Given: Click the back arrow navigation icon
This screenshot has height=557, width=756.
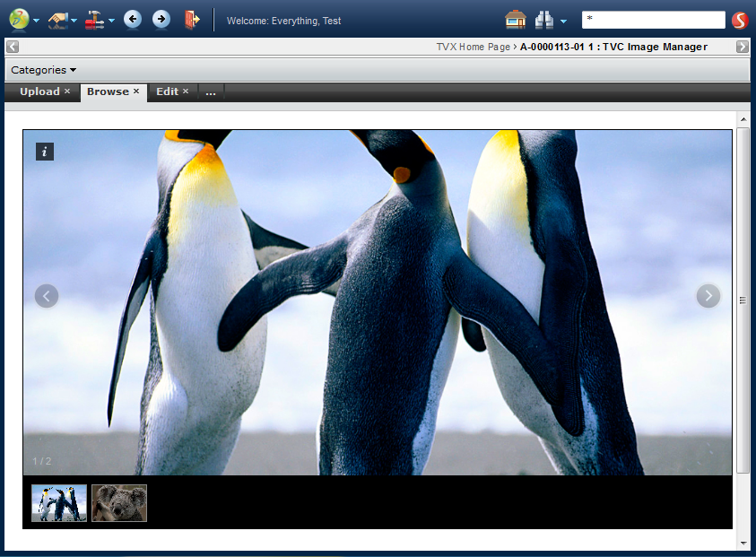Looking at the screenshot, I should [133, 19].
